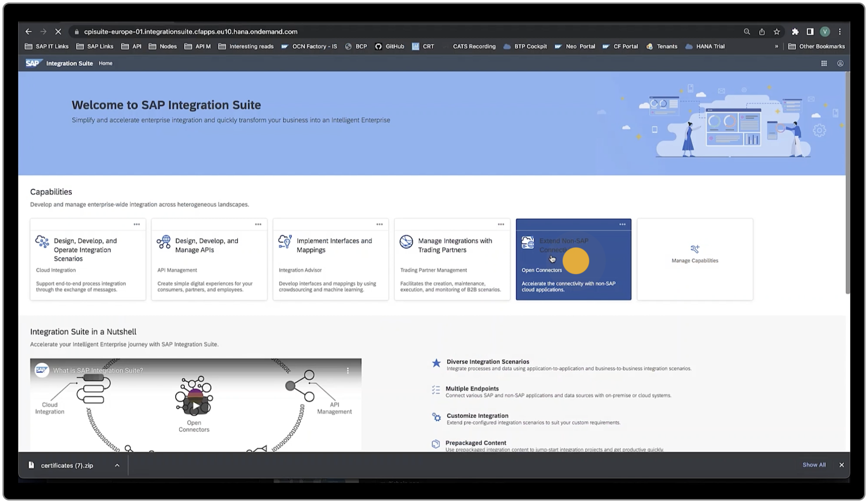Toggle the browser side panel
Image resolution: width=868 pixels, height=503 pixels.
click(x=810, y=31)
